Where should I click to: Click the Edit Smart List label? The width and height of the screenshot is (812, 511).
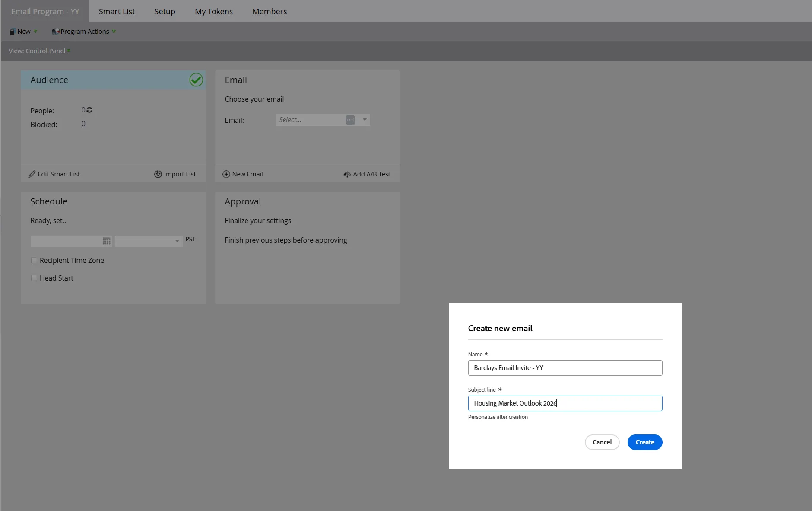59,174
